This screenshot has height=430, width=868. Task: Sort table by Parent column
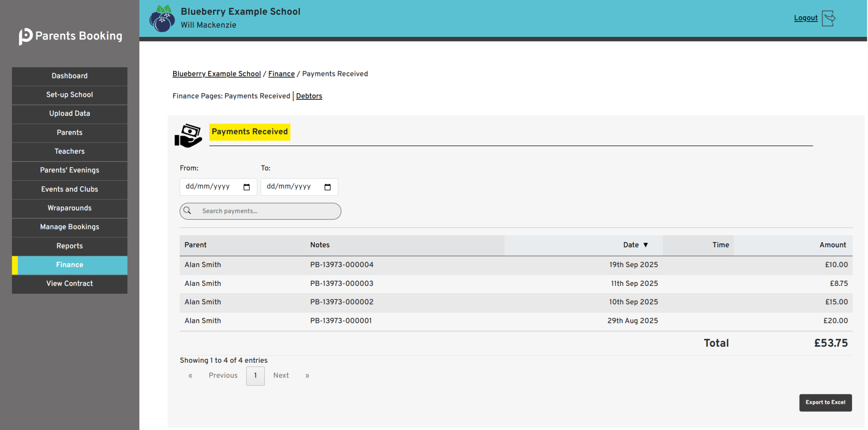[x=195, y=245]
